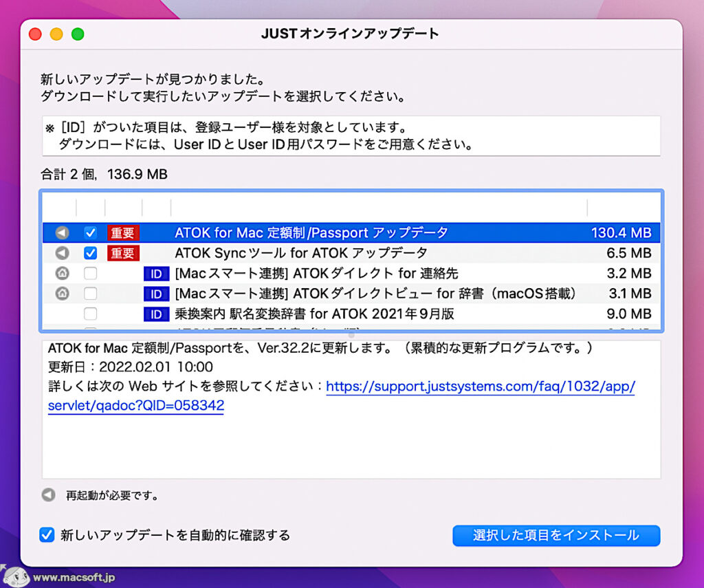704x588 pixels.
Task: Click 更新日：2022.02.01 10:00 text
Action: 130,367
